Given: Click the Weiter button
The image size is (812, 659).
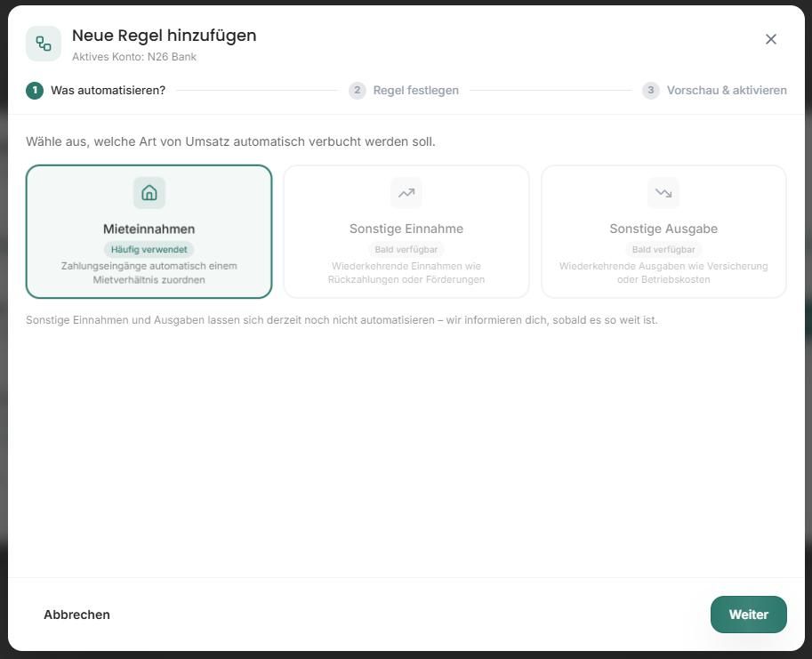Looking at the screenshot, I should (x=748, y=615).
